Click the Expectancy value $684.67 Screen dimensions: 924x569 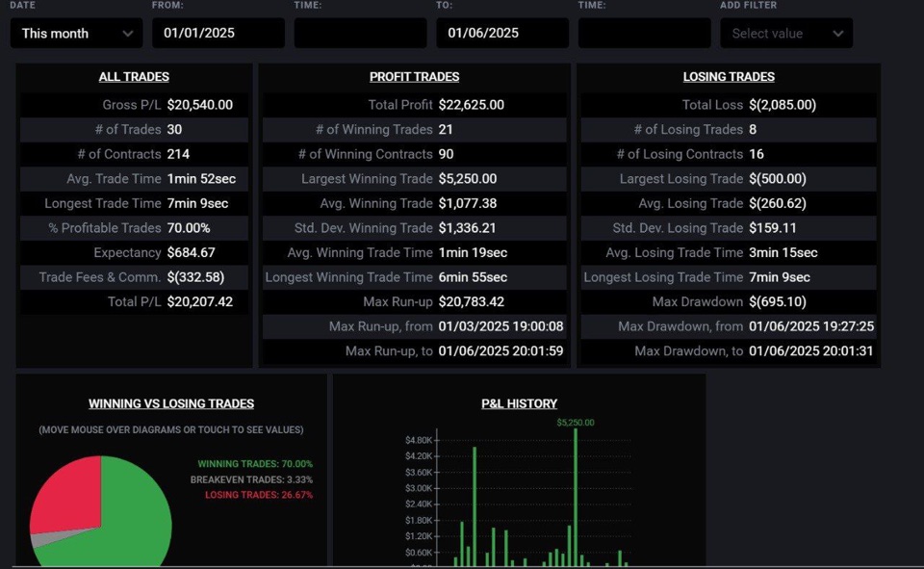tap(191, 252)
